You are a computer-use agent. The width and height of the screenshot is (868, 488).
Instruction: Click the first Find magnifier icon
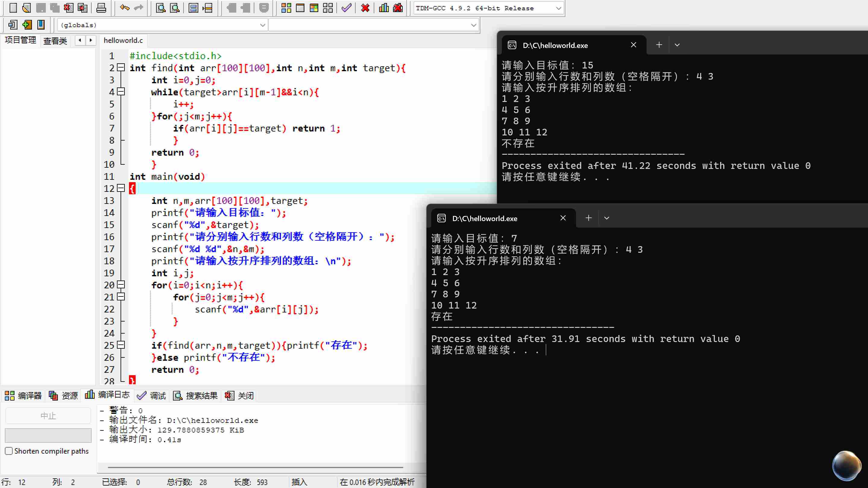point(161,8)
